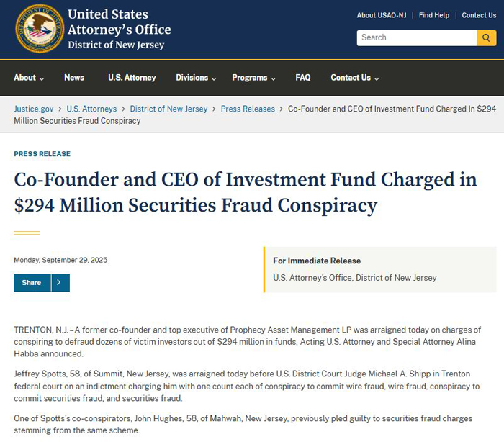Click the Share button arrow icon

[59, 283]
